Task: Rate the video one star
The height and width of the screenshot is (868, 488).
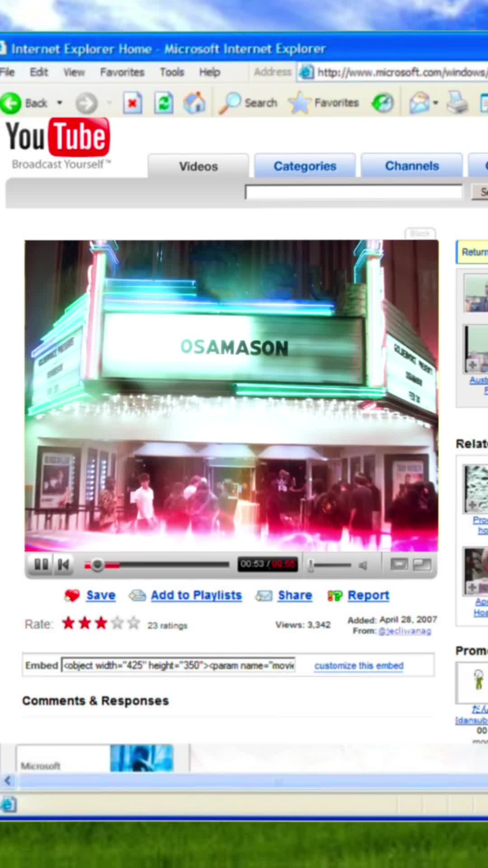Action: coord(69,623)
